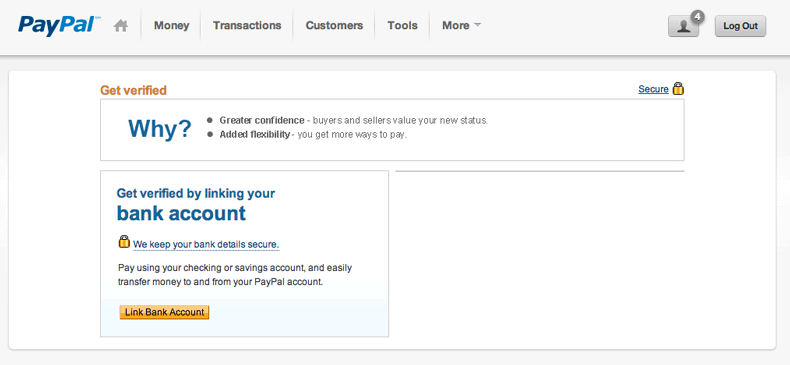
Task: Click the 'Why?' heading text
Action: [160, 129]
